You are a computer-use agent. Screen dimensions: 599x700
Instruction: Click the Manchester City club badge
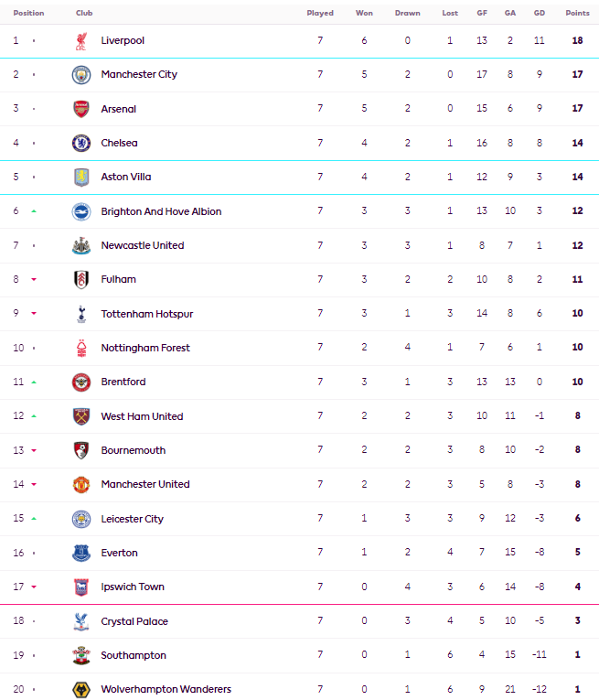(x=81, y=75)
